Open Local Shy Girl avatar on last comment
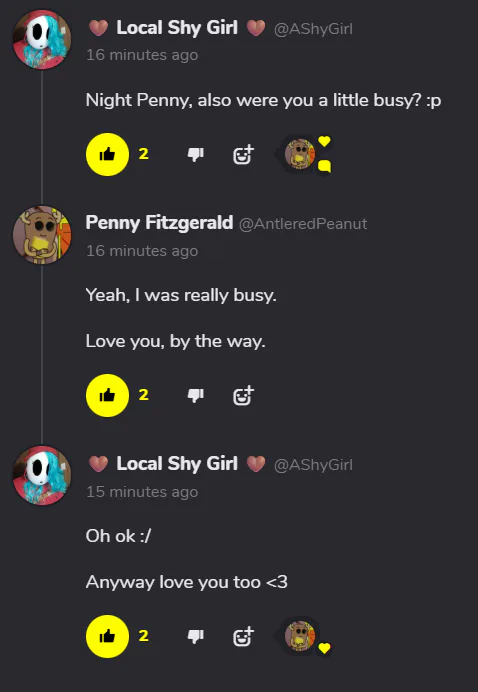 pos(42,475)
